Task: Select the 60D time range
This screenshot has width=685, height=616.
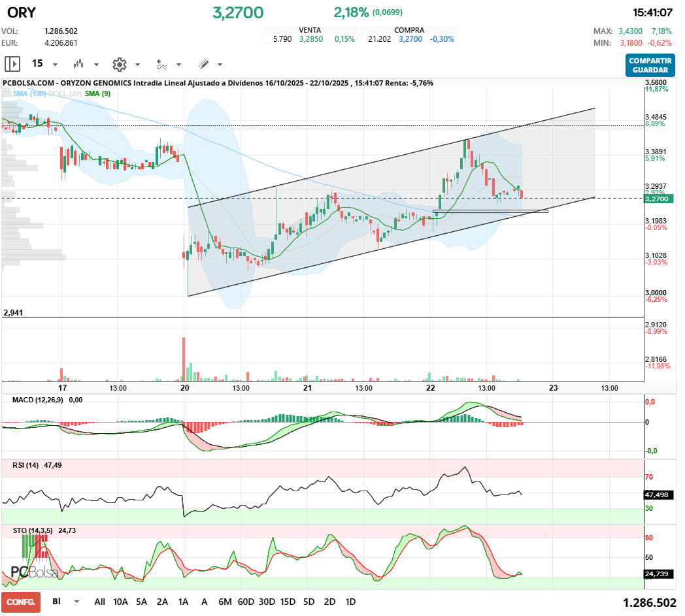Action: (246, 602)
